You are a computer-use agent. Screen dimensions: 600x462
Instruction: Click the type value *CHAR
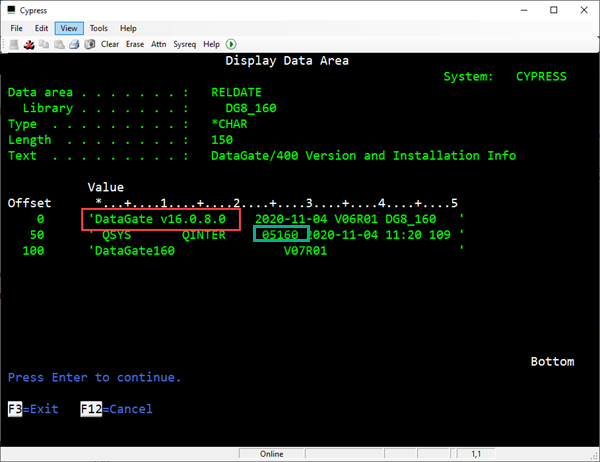[229, 124]
